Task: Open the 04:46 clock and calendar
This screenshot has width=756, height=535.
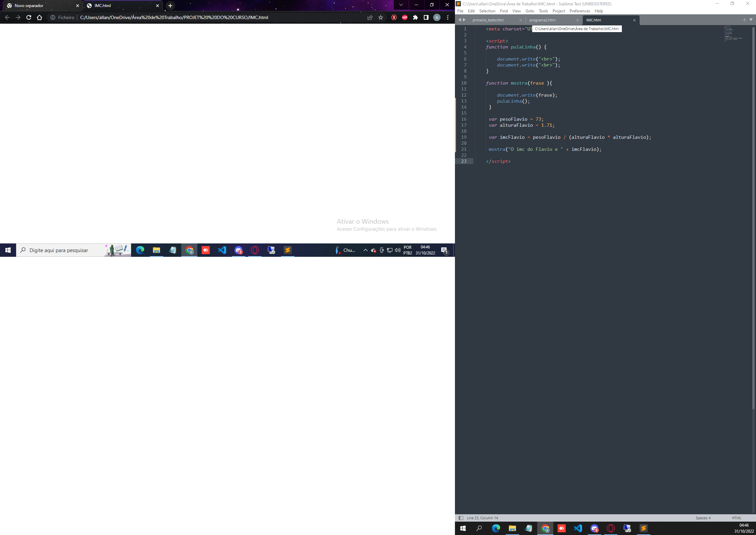Action: (425, 250)
